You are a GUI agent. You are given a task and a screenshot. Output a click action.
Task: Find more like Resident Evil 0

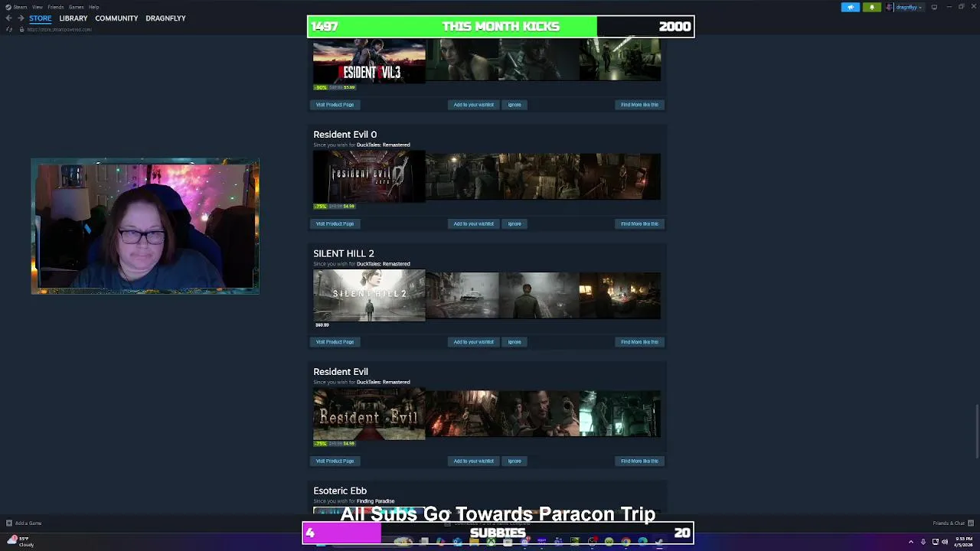coord(639,223)
